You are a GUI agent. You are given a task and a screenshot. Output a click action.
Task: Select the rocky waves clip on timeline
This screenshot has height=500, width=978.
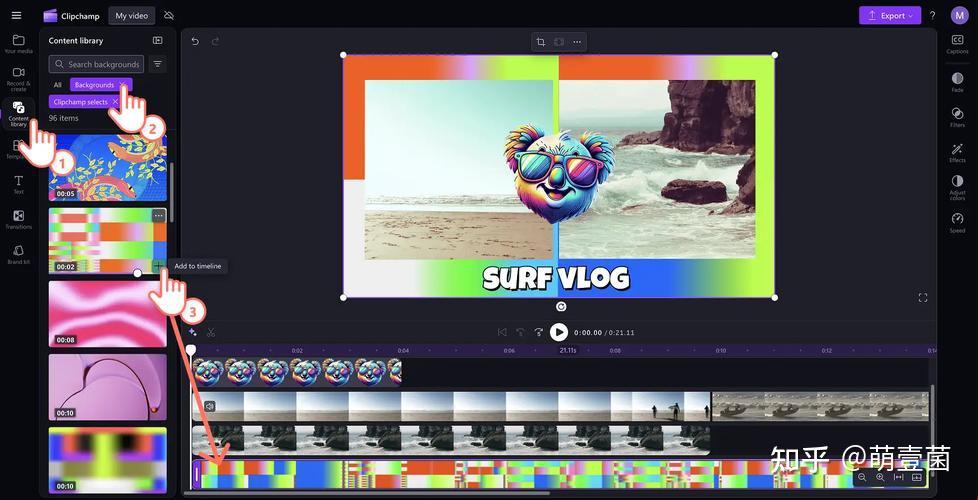click(451, 440)
